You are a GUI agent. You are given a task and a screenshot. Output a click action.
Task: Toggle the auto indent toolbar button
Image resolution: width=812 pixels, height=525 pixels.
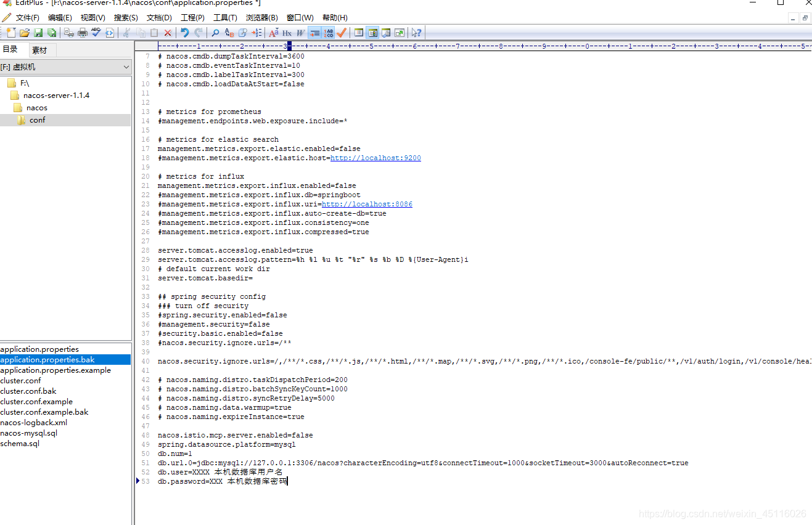pyautogui.click(x=314, y=33)
